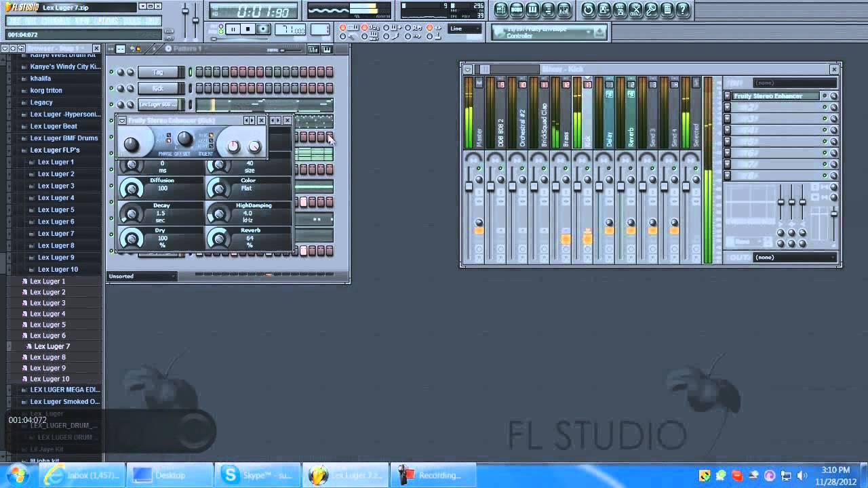Open graph editor icon in step sequencer
The image size is (868, 488).
313,49
